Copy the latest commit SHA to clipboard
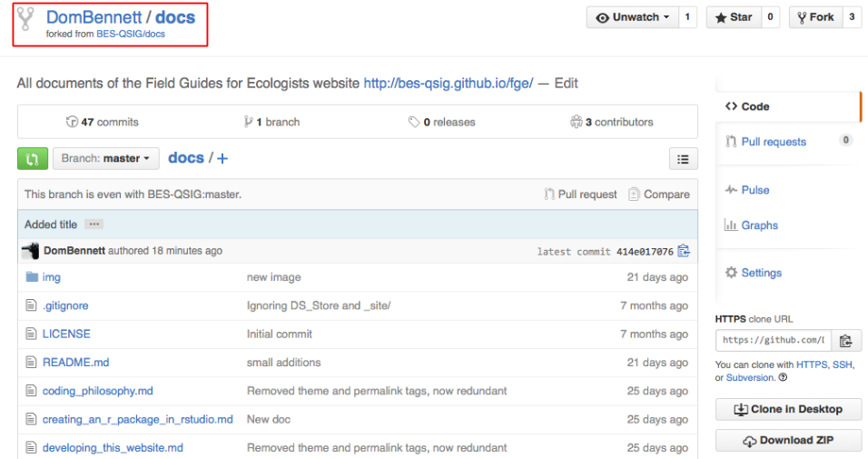The width and height of the screenshot is (868, 459). 684,251
